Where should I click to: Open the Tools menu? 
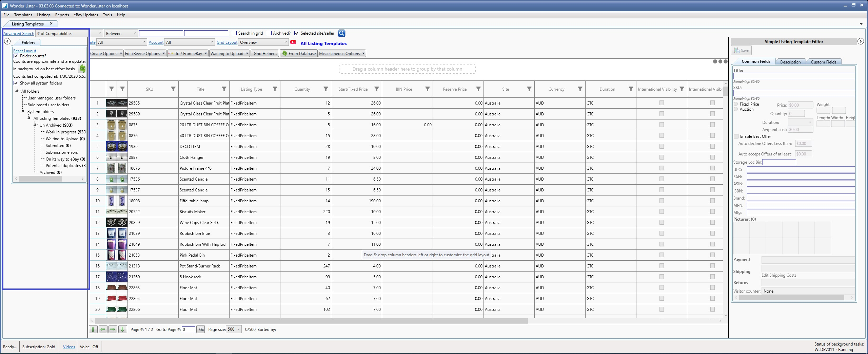pos(107,15)
